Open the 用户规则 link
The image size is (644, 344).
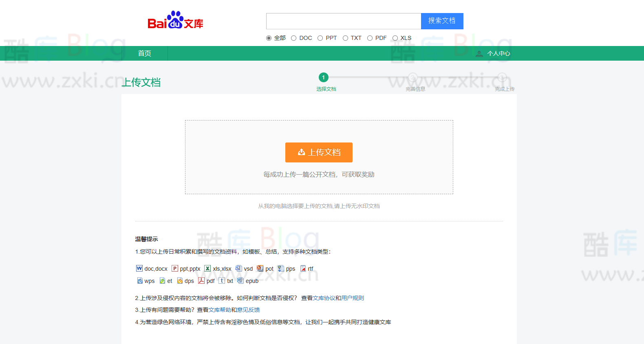tap(353, 298)
